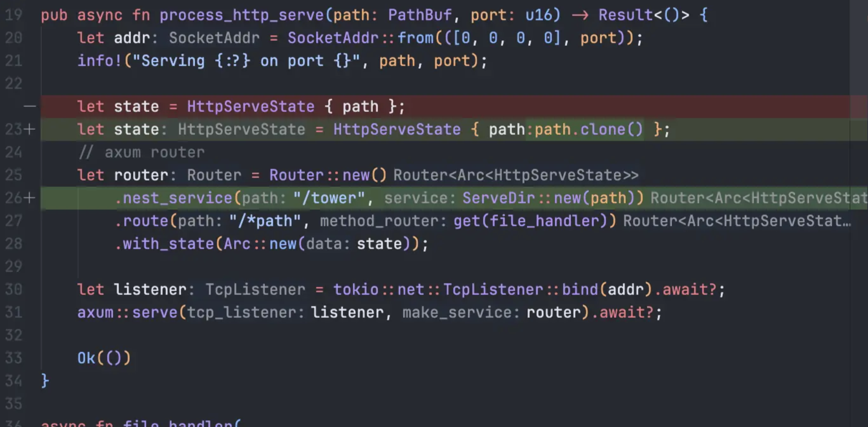Click the nest_service method call
This screenshot has width=868, height=427.
coord(177,198)
